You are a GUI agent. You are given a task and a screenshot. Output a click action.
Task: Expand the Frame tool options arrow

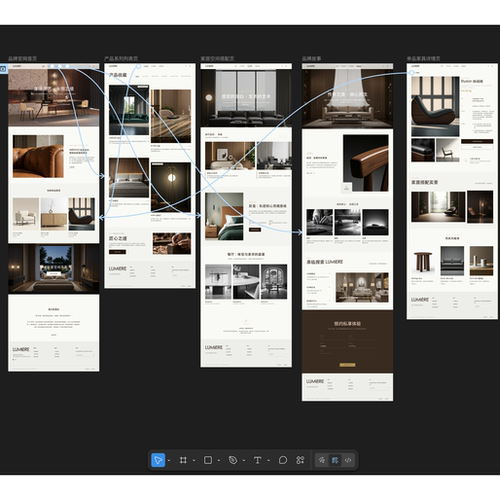[194, 461]
